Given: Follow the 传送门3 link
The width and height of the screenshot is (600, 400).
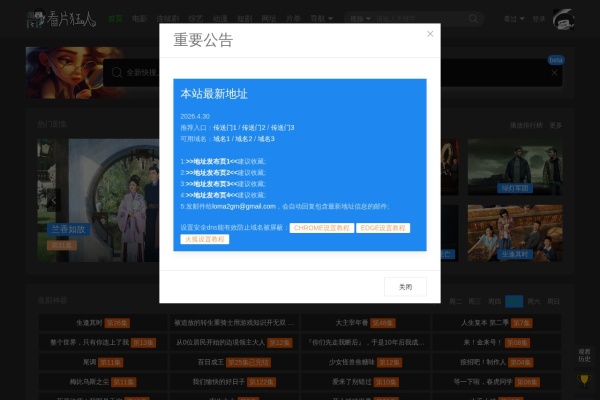Looking at the screenshot, I should point(282,127).
